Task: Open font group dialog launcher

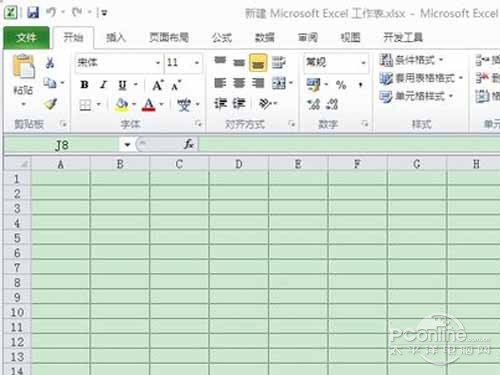Action: tap(198, 124)
